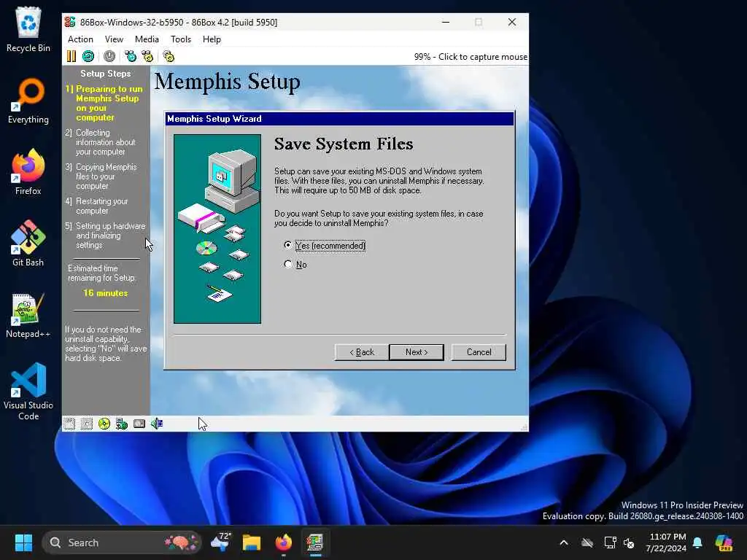Open the Copilot preview tray icon
The width and height of the screenshot is (747, 560).
coord(724,542)
